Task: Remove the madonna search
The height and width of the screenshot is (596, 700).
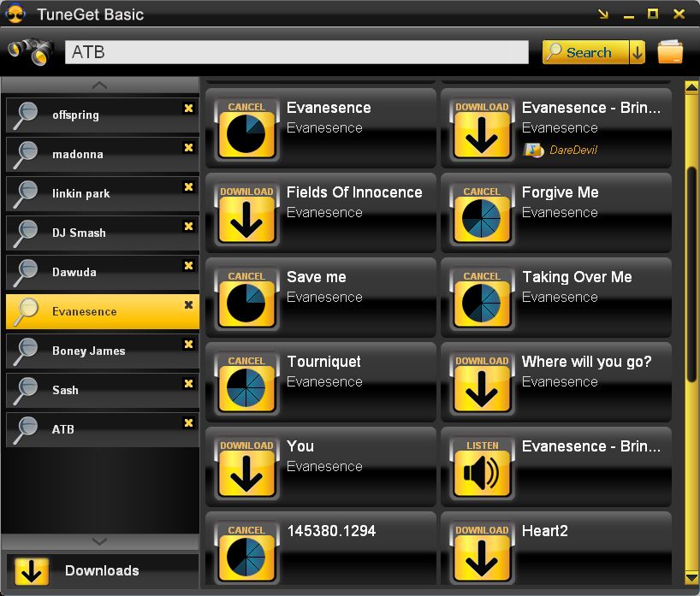Action: pos(189,147)
